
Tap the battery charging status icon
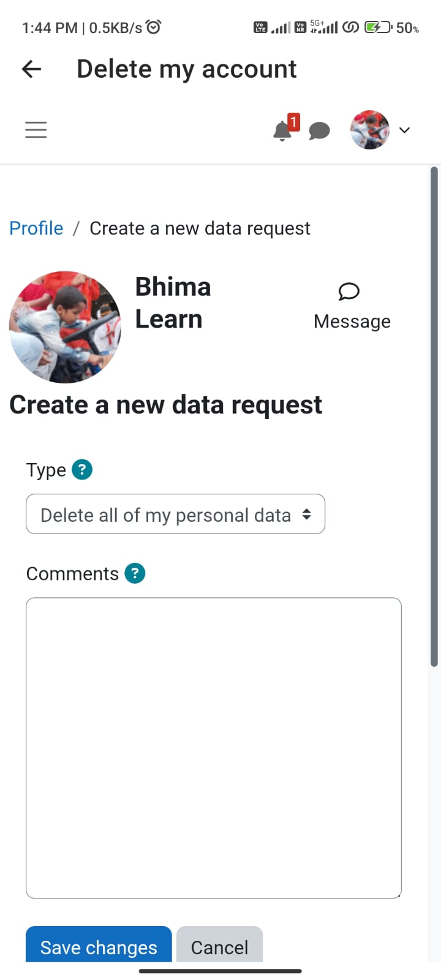[377, 27]
